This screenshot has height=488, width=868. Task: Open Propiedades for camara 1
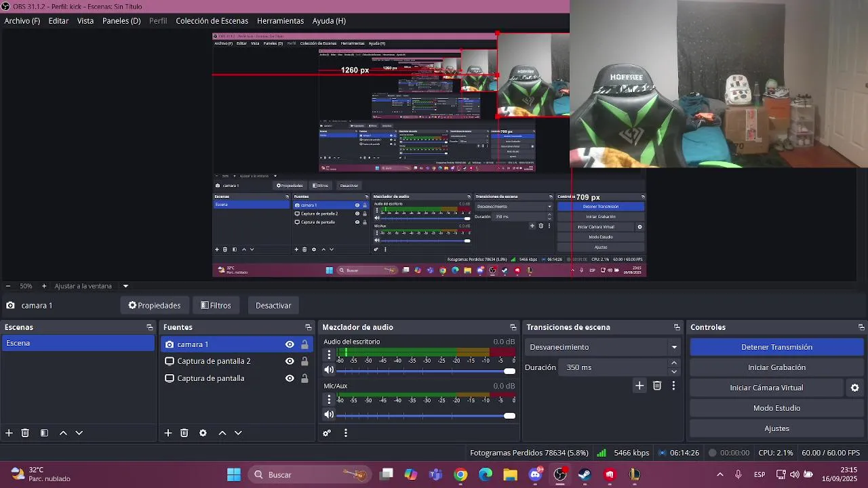point(155,306)
